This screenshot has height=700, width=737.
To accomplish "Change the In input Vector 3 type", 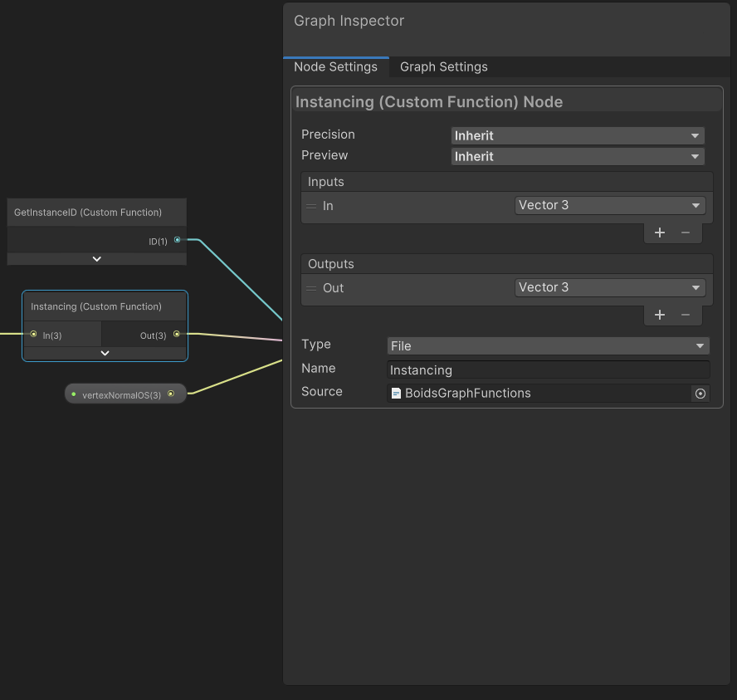I will pyautogui.click(x=610, y=206).
